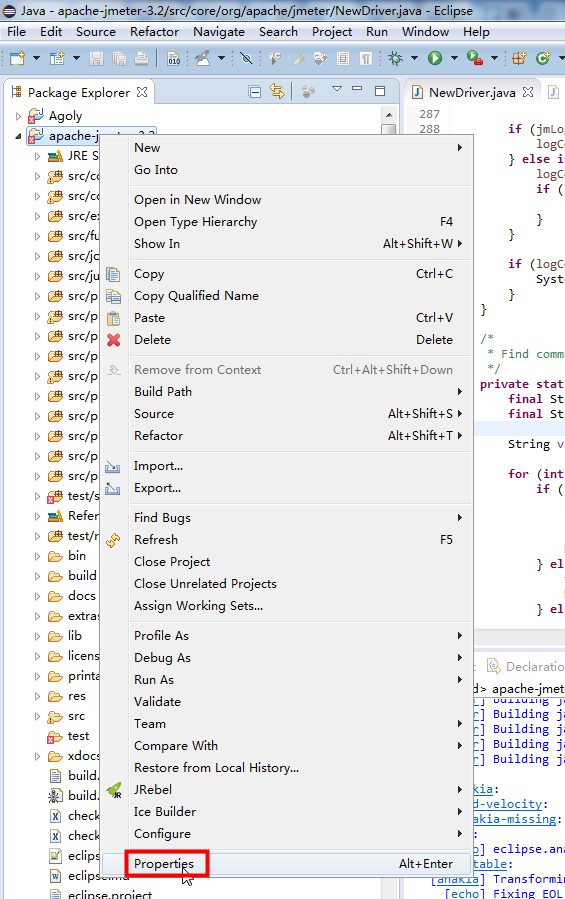
Task: Collapse the apache-jmeter project node
Action: point(18,136)
